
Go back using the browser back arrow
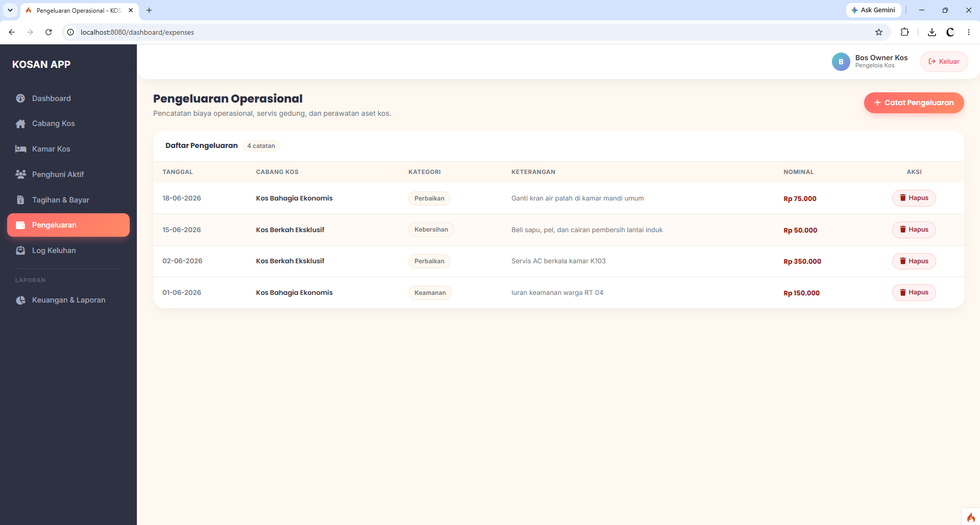(x=12, y=32)
